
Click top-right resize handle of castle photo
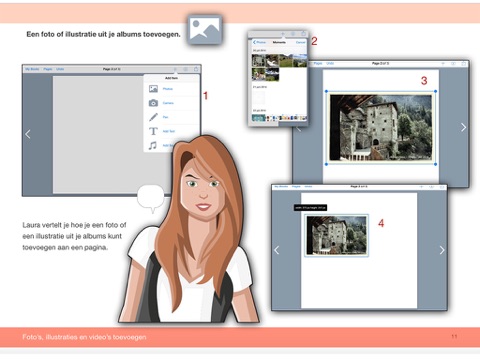click(436, 91)
